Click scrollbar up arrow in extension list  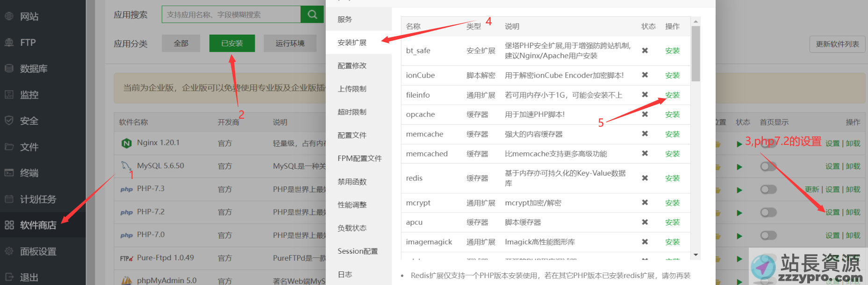click(696, 21)
